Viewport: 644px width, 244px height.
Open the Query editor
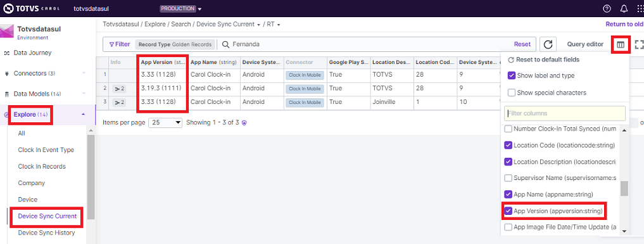pyautogui.click(x=585, y=44)
